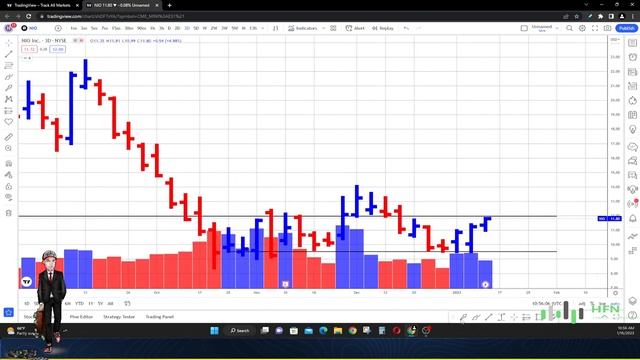640x360 pixels.
Task: Collapse the chart legend arrow
Action: tap(27, 58)
